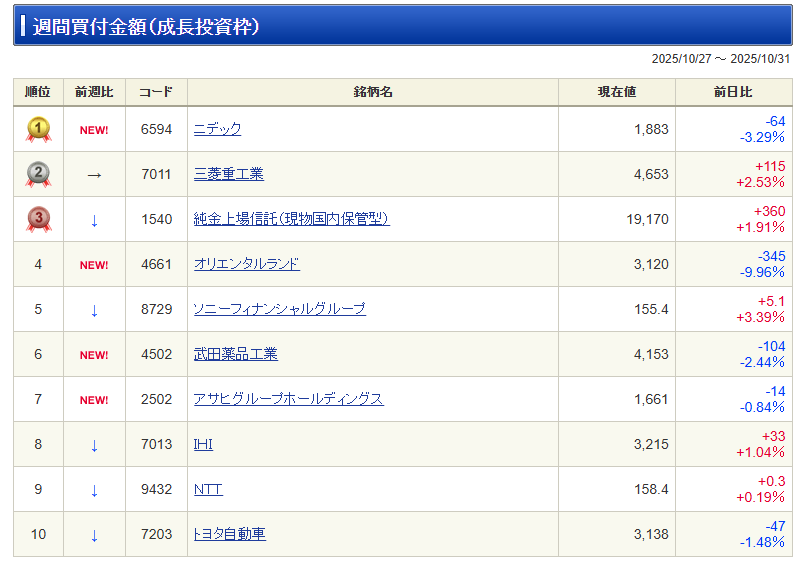Click the current price 1,661
The image size is (810, 561).
click(651, 399)
